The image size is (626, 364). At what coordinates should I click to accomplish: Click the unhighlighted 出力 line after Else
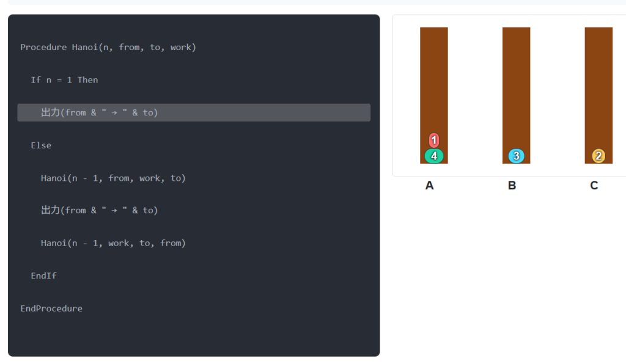99,210
